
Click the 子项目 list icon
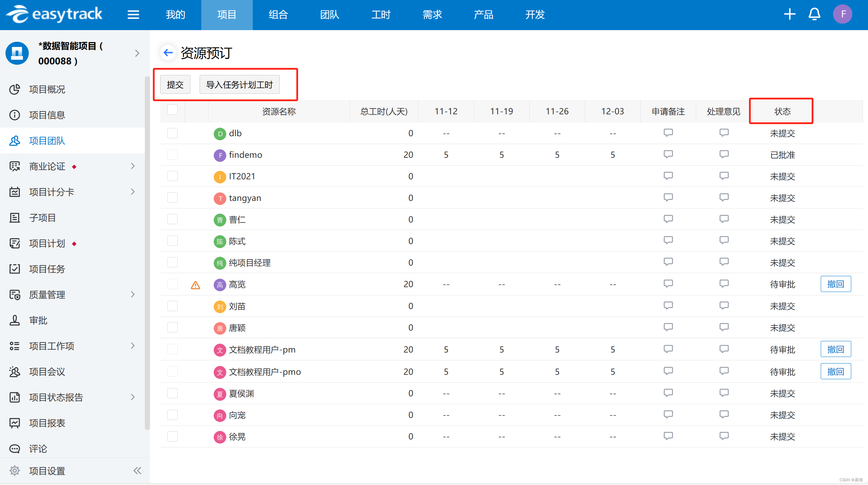15,218
